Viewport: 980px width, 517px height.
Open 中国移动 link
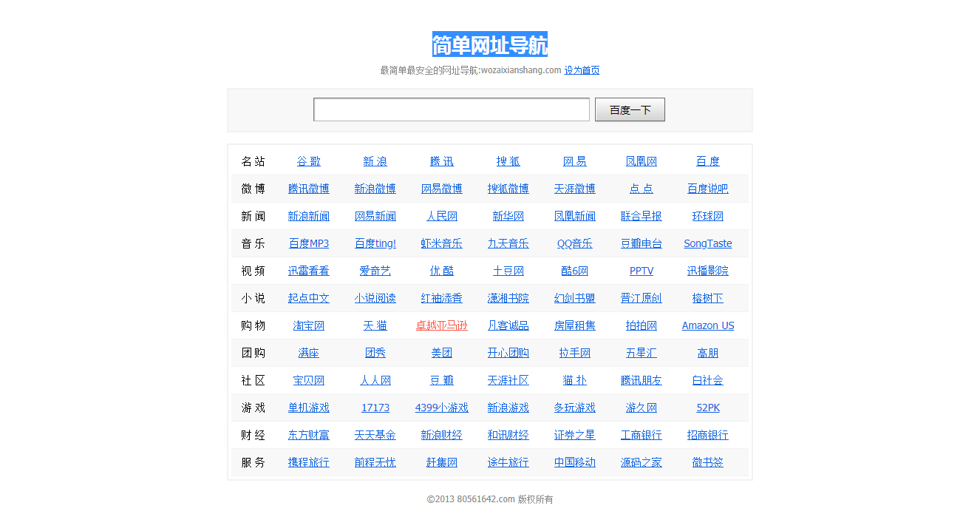(575, 462)
